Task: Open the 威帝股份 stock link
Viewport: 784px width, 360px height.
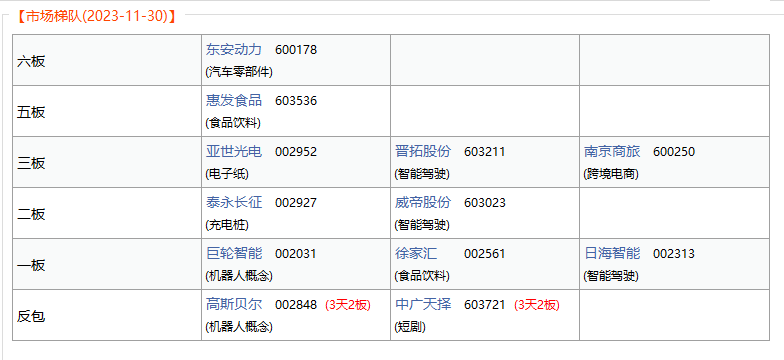Action: coord(422,202)
